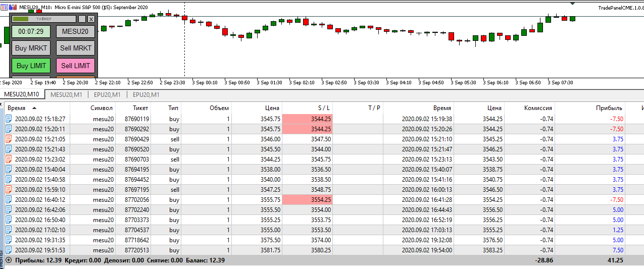Image resolution: width=644 pixels, height=269 pixels.
Task: Click the pink Sell LIMIT button
Action: click(75, 66)
